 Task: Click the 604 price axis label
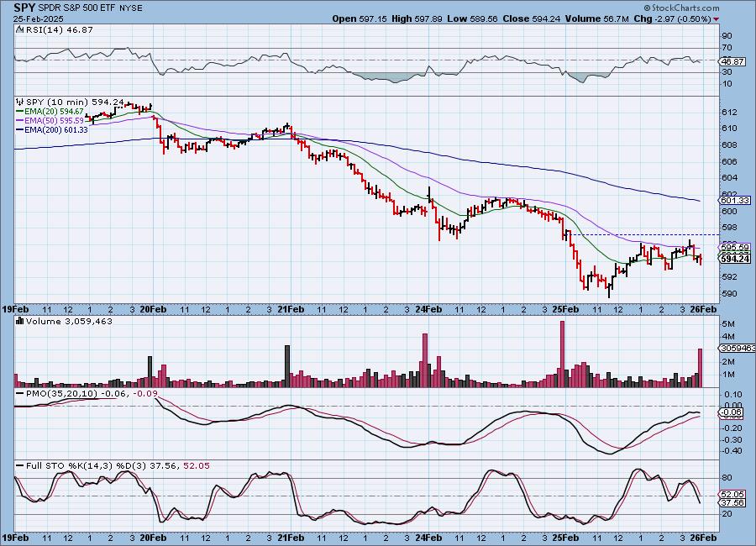click(x=729, y=178)
